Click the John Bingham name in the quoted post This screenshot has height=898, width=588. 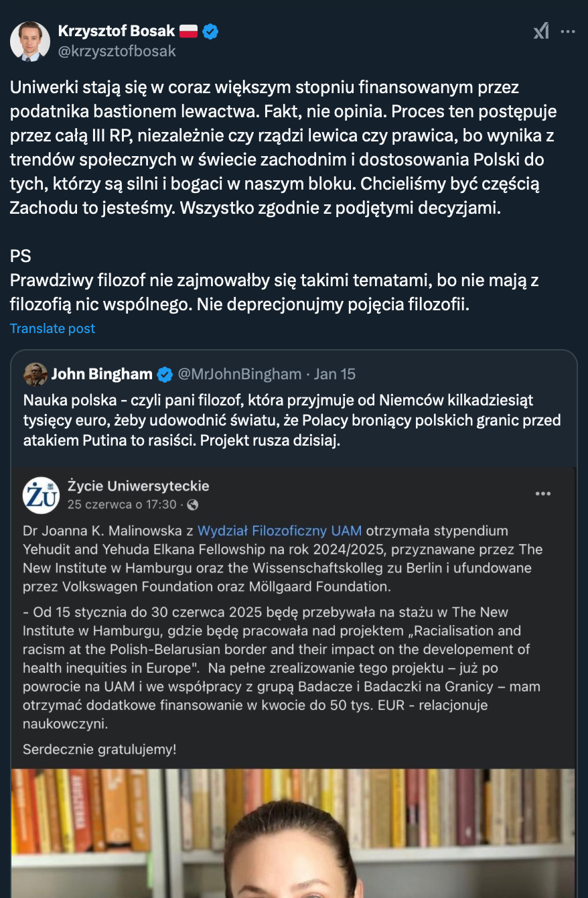[102, 374]
